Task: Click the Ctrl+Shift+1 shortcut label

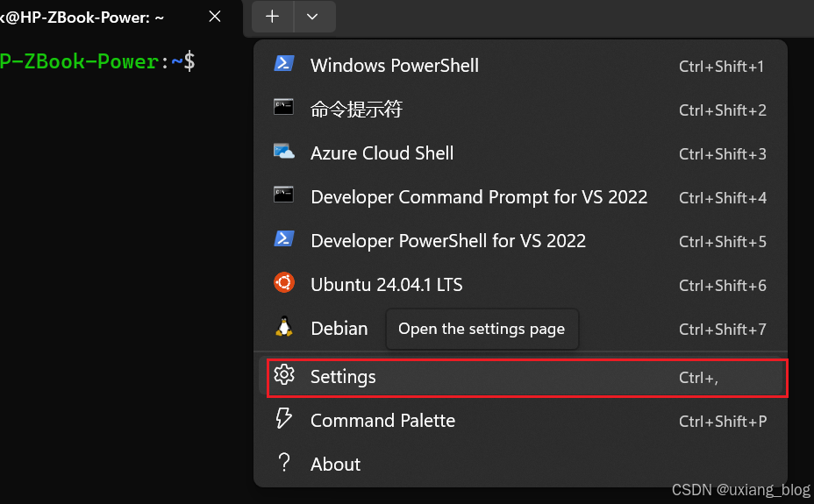Action: [722, 67]
